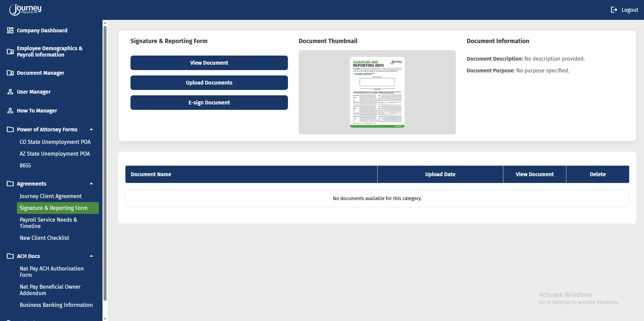Collapse the ACH Docs section arrow
Screen dimensions: 644x321
click(91, 256)
